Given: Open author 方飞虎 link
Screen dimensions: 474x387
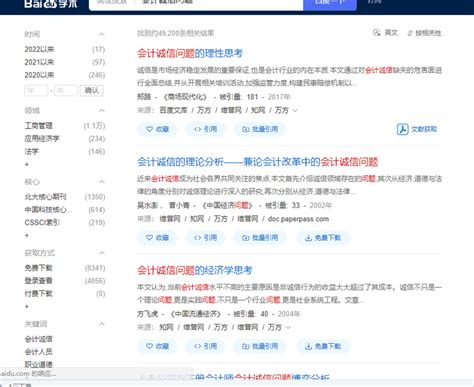Looking at the screenshot, I should (x=147, y=314).
